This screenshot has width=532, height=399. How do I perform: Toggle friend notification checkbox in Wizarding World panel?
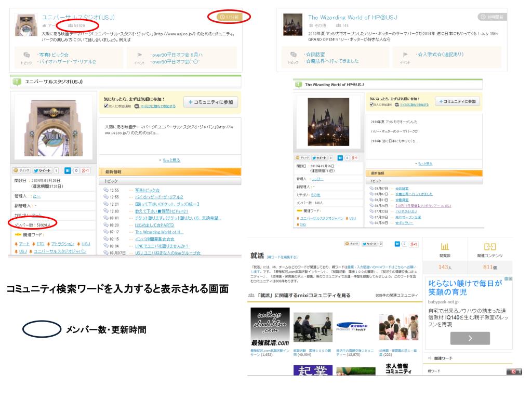click(372, 104)
